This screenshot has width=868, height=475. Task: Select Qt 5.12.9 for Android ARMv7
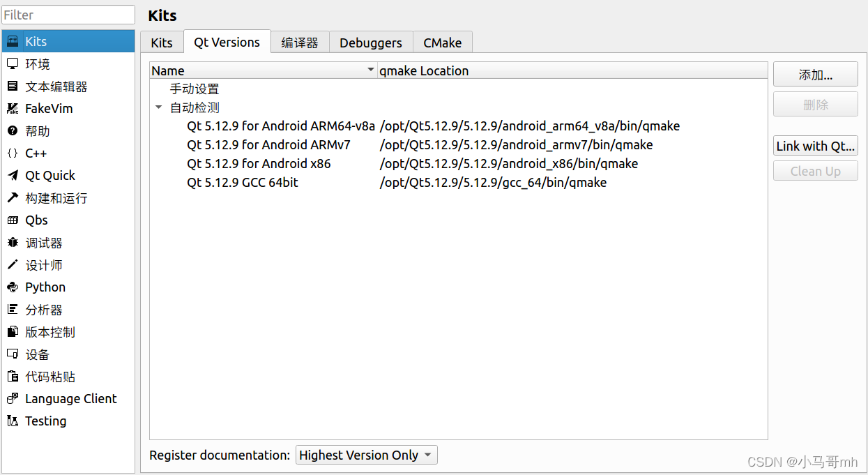coord(268,145)
